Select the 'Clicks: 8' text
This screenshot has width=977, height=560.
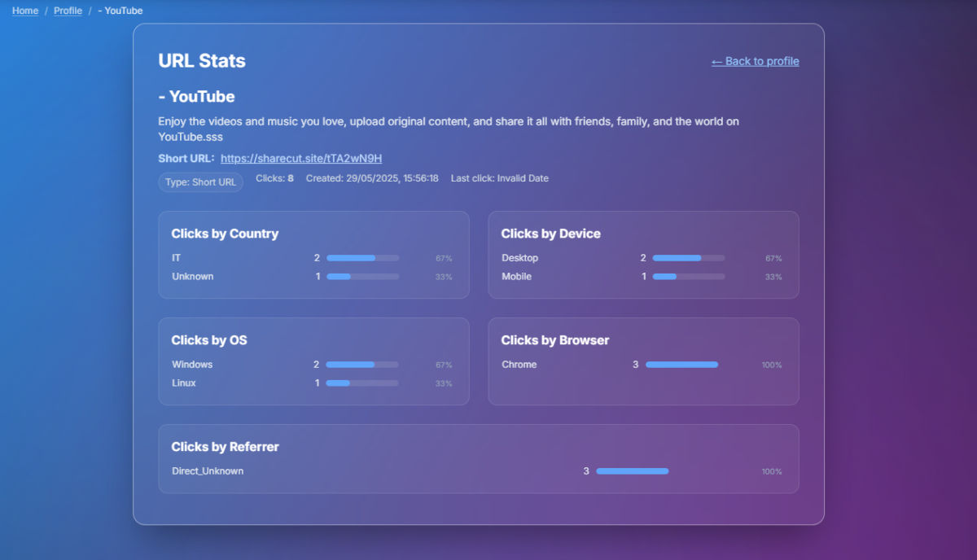coord(274,178)
